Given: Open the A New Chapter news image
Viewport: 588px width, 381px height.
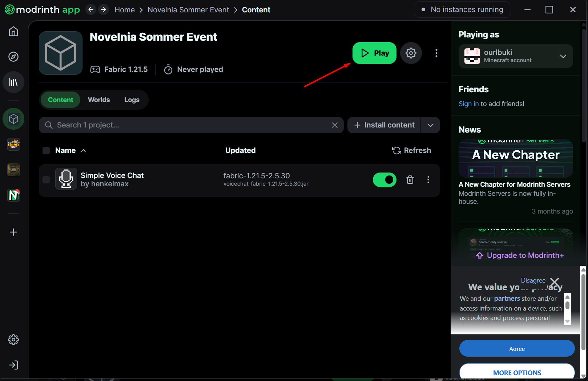Looking at the screenshot, I should tap(516, 158).
